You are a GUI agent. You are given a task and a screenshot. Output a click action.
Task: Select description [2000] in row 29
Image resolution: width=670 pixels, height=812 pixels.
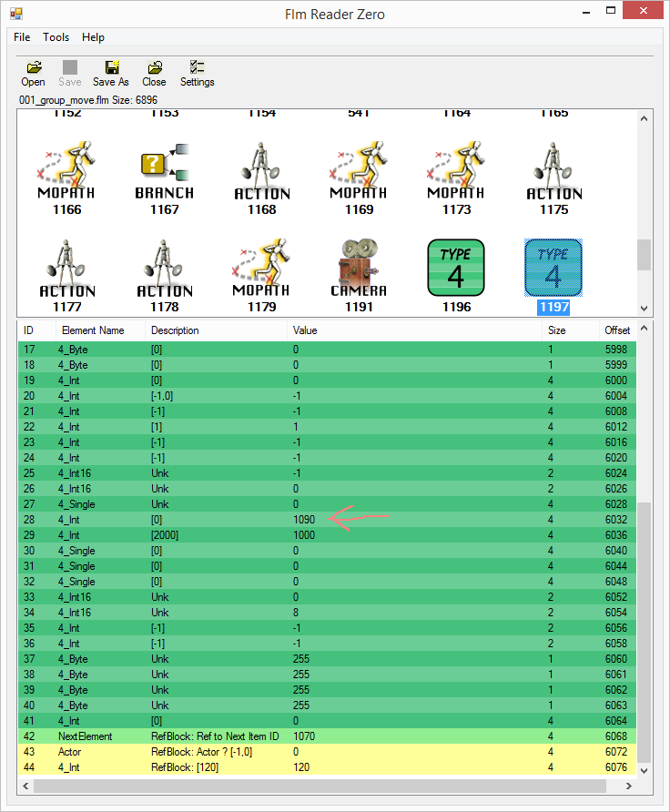(x=165, y=535)
